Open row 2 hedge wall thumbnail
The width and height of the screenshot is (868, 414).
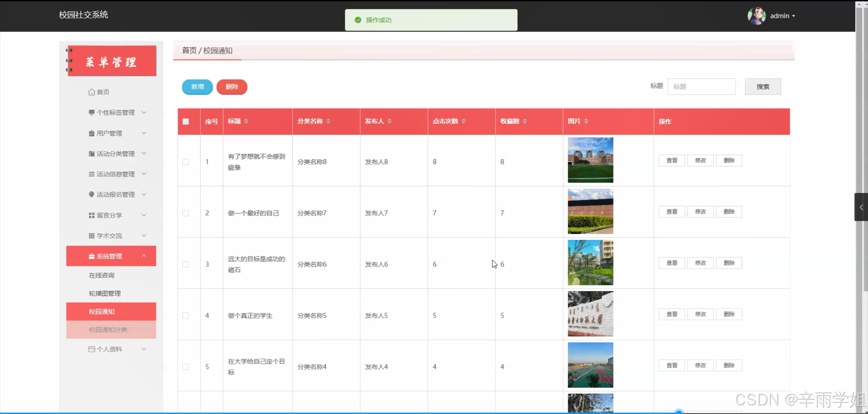pos(590,211)
